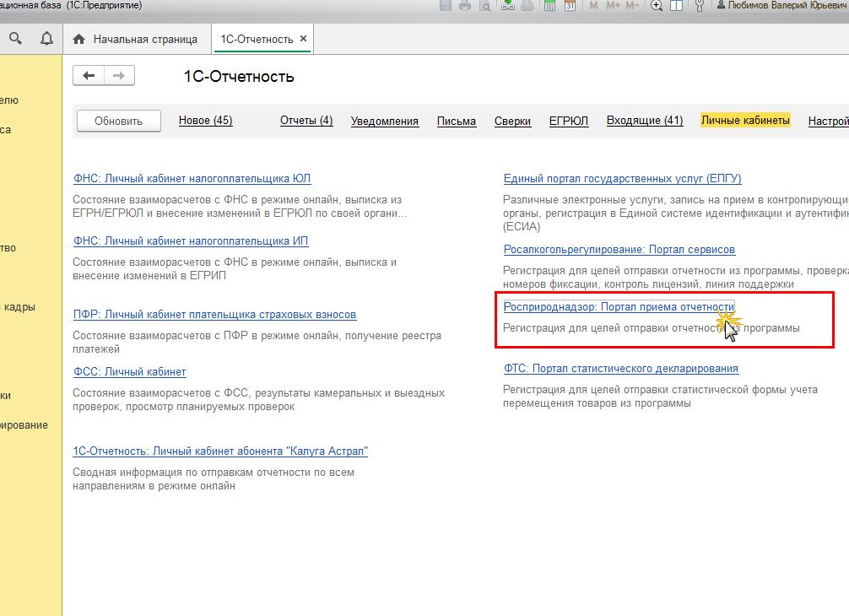The height and width of the screenshot is (616, 849).
Task: Click the M+ memory button
Action: (613, 5)
